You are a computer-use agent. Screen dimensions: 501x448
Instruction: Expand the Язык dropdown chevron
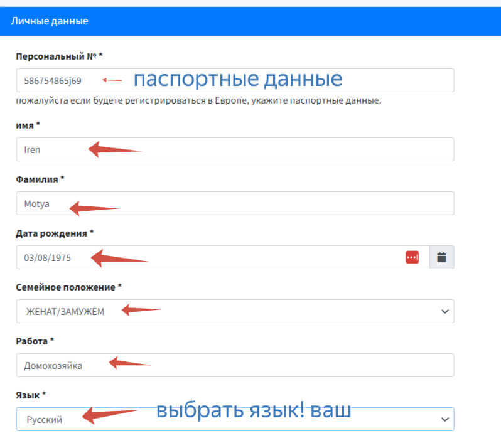(445, 419)
